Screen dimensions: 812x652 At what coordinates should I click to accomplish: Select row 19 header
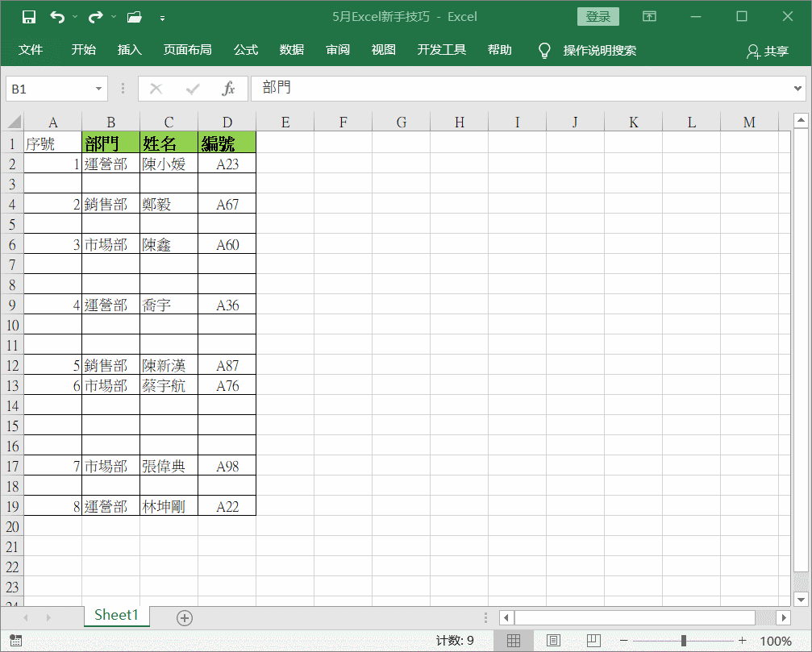pyautogui.click(x=12, y=506)
